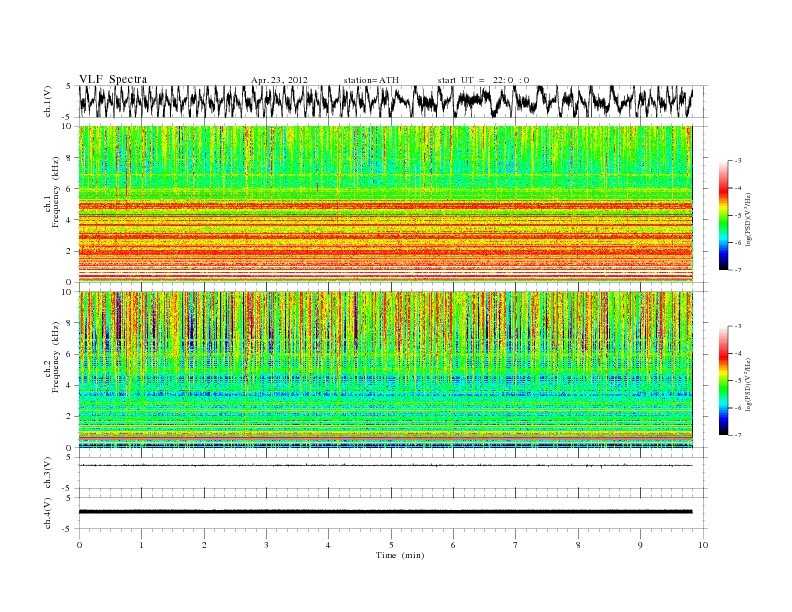792x612 pixels.
Task: Click the time axis tick label "0"
Action: pos(79,545)
